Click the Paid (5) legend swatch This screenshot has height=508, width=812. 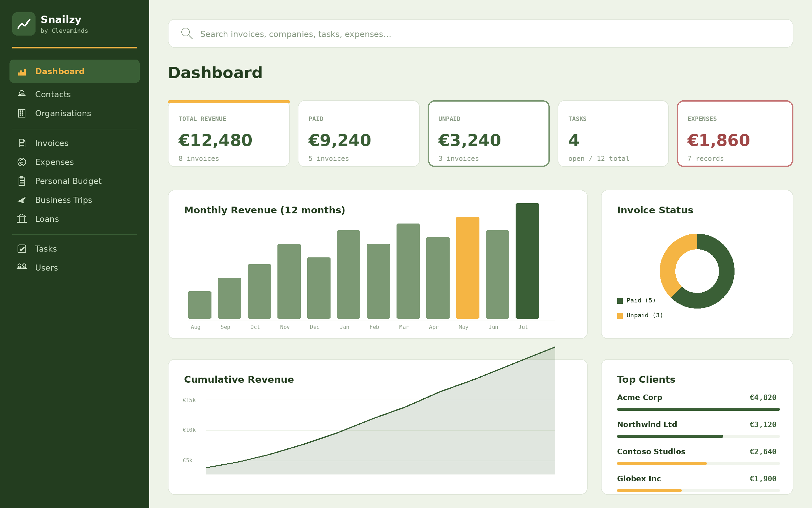(620, 301)
